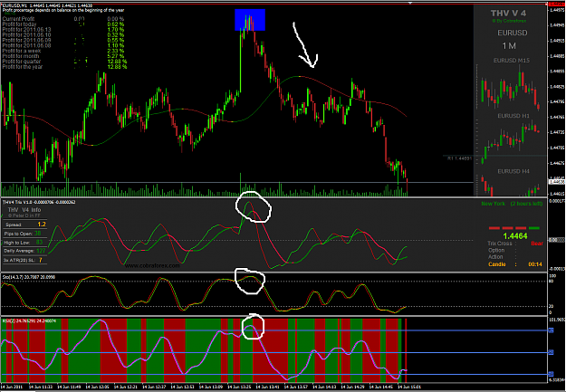Click the 'Profit for month' row
The width and height of the screenshot is (566, 392).
64,56
